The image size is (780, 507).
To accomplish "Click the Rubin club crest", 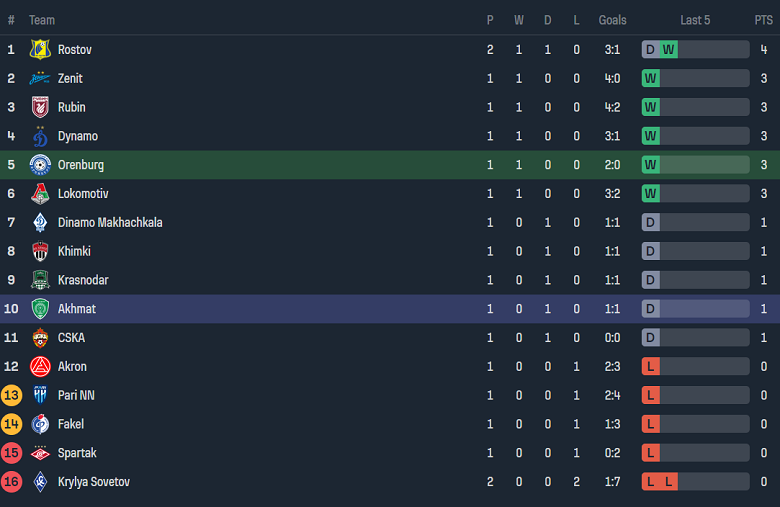I will 40,107.
